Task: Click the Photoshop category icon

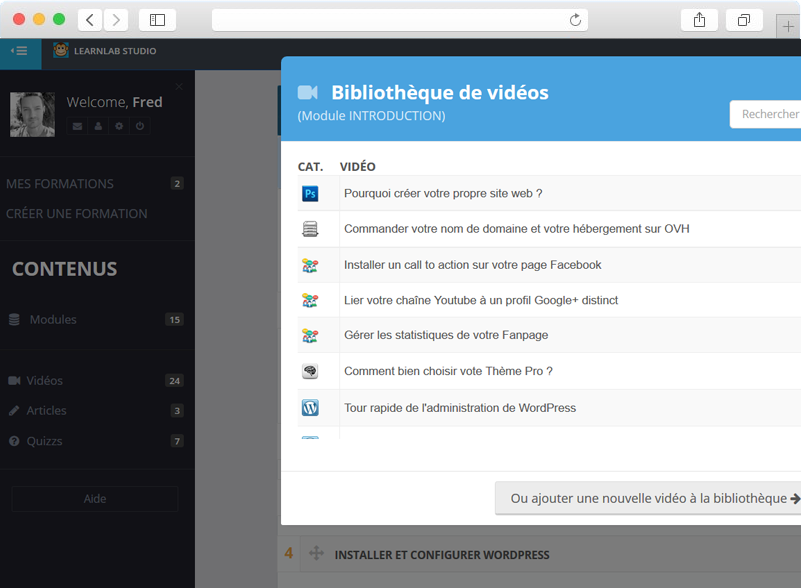Action: 310,194
